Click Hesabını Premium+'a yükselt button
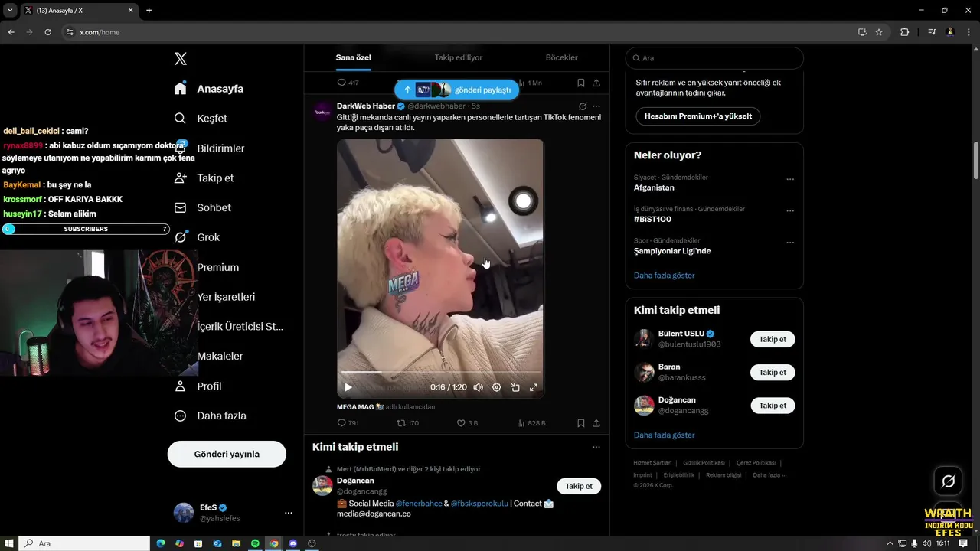This screenshot has width=980, height=551. (698, 116)
